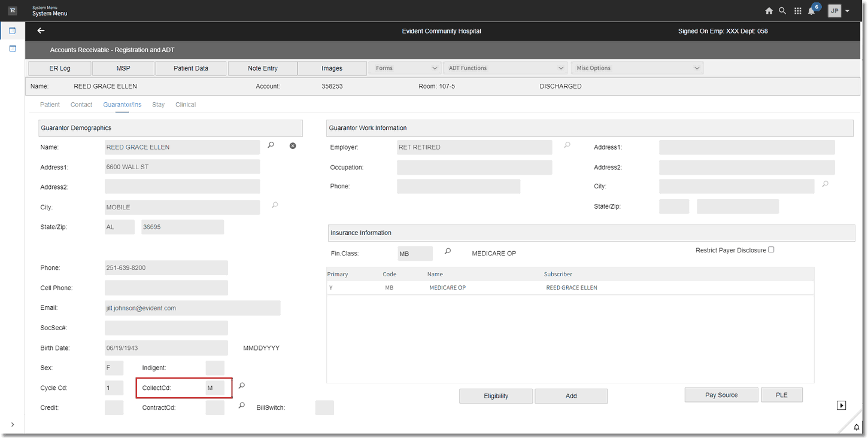Image resolution: width=868 pixels, height=439 pixels.
Task: Click the Pay Source button
Action: tap(721, 395)
